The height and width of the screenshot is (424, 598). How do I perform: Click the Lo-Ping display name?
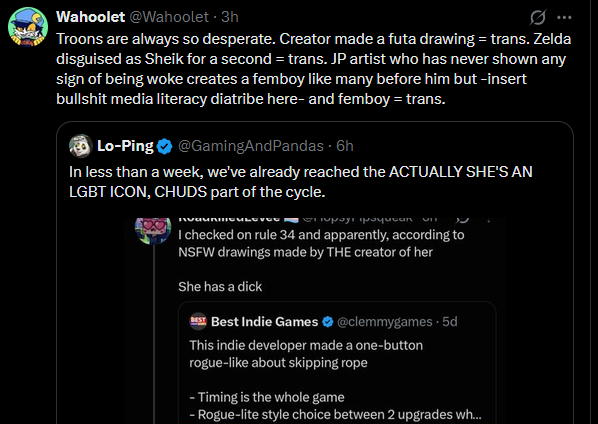point(125,146)
